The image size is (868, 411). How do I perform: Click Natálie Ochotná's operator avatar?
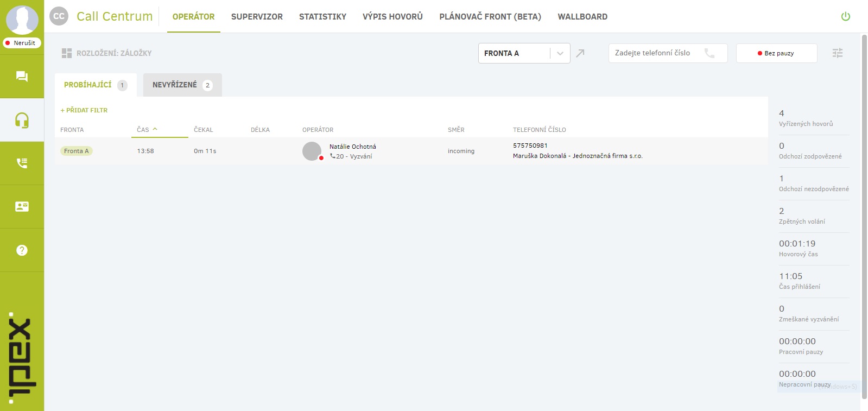(312, 151)
